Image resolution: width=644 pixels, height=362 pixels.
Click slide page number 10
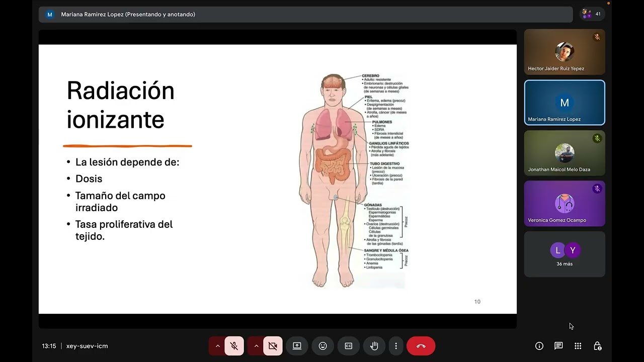coord(477,302)
